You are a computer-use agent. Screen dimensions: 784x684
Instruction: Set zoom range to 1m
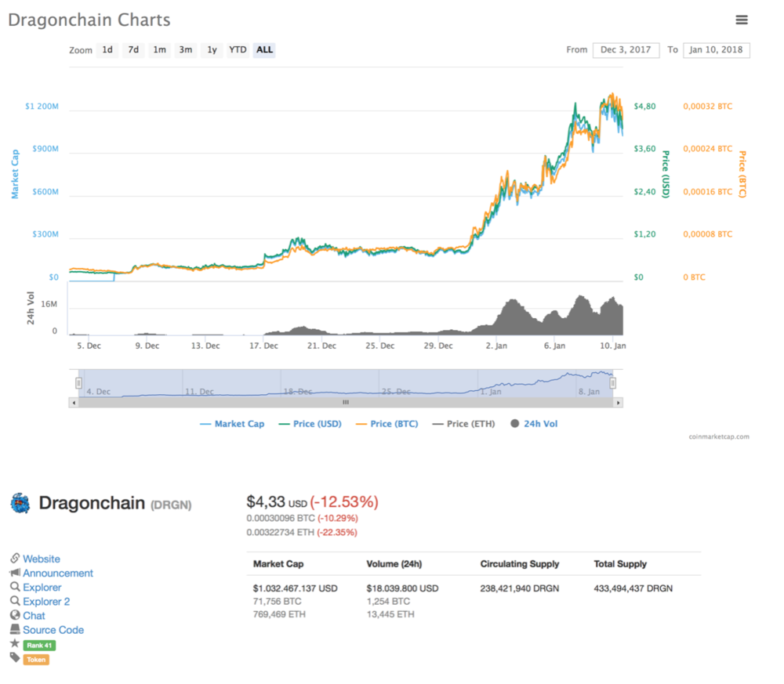[159, 50]
